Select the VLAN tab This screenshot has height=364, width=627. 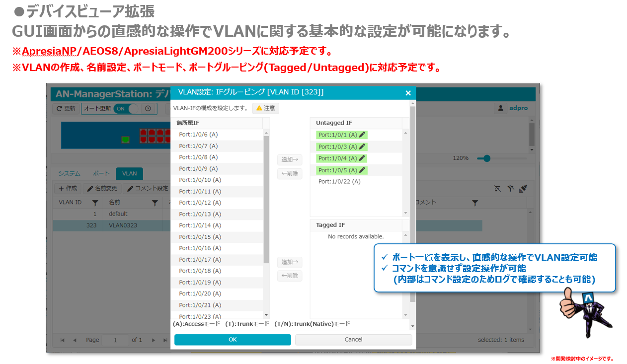129,173
